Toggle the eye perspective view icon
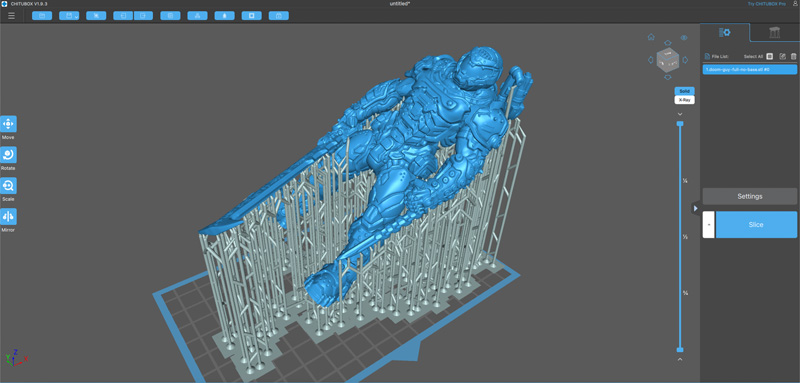The height and width of the screenshot is (383, 800). (x=684, y=37)
